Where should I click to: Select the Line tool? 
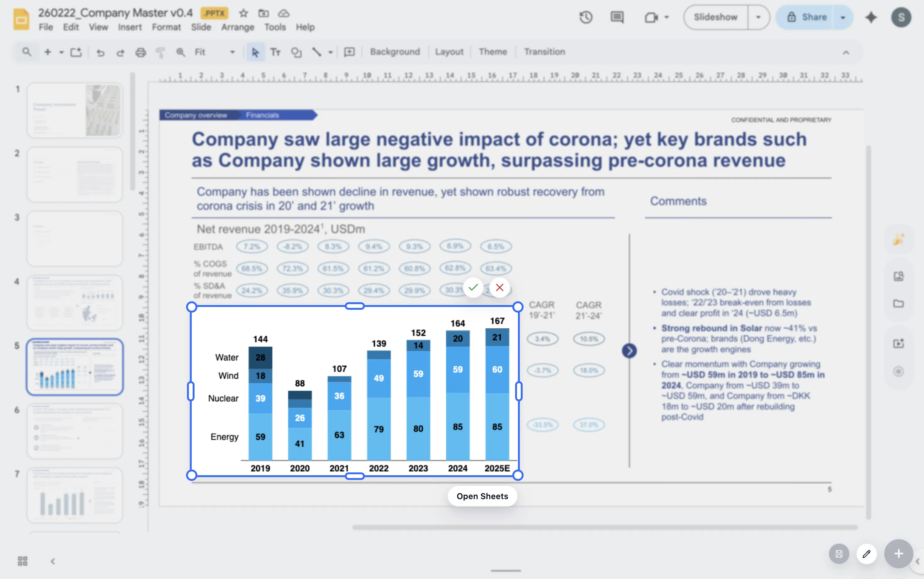click(x=317, y=52)
